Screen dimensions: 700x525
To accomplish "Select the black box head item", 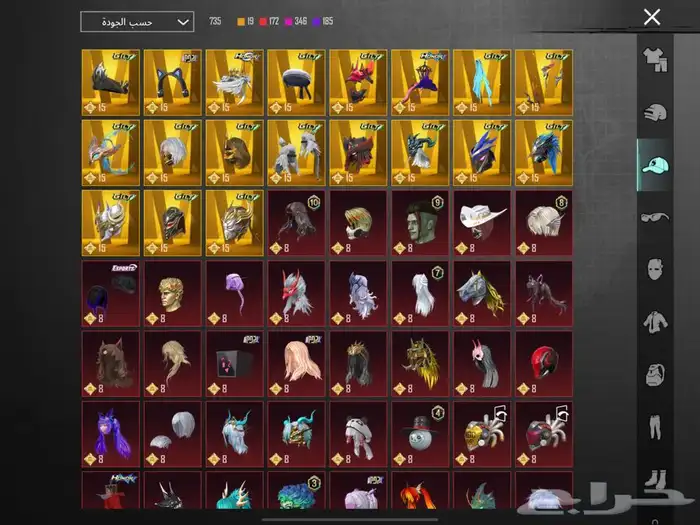I will click(x=234, y=364).
